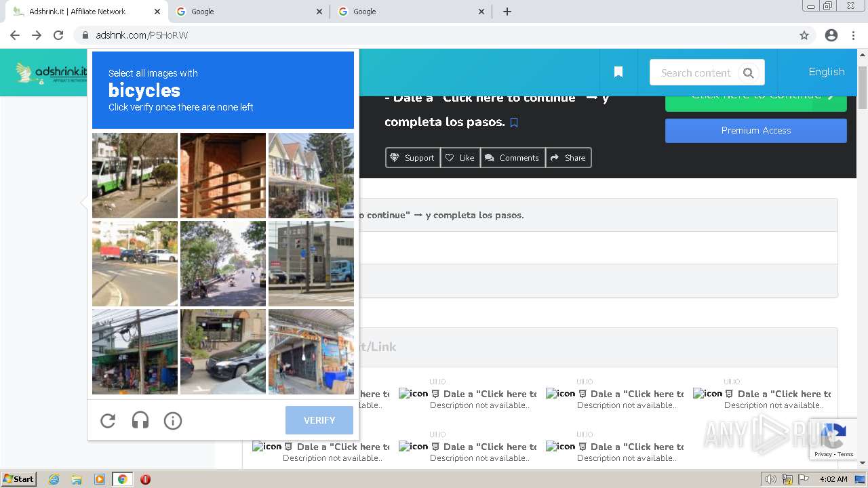Open the Windows Start menu
868x488 pixels.
[x=18, y=479]
